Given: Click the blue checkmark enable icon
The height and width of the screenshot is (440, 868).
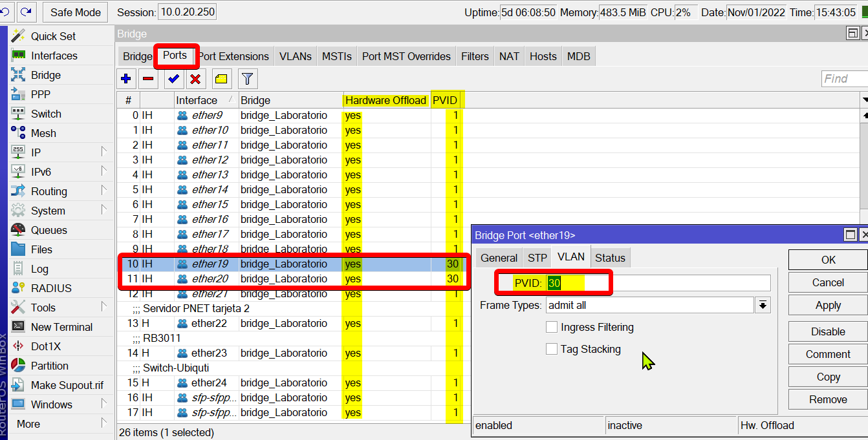Looking at the screenshot, I should point(173,79).
